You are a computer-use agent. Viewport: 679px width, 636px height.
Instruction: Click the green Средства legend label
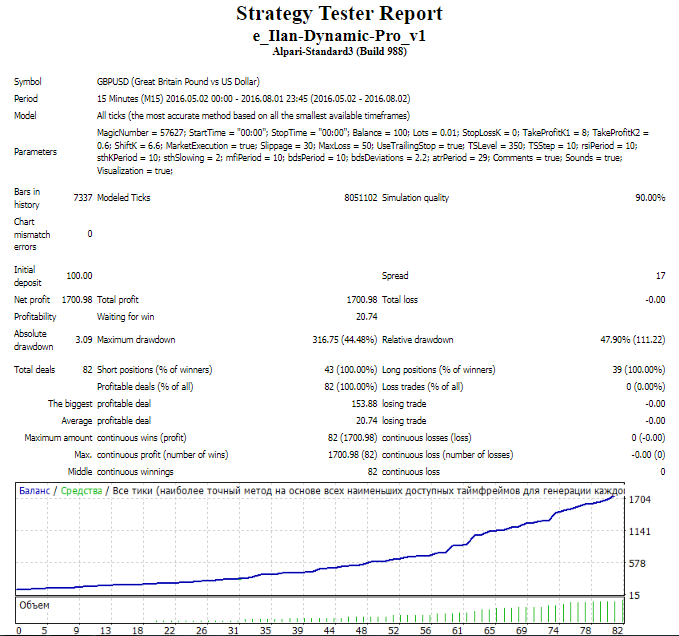[83, 492]
